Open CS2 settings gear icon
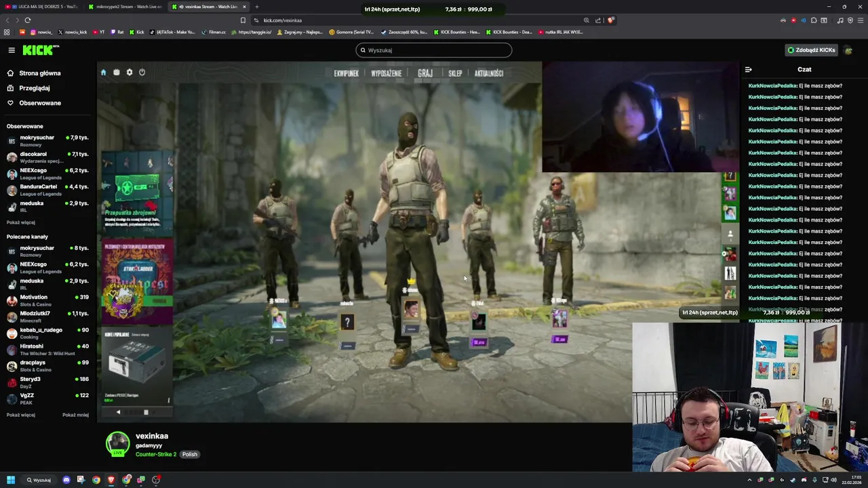 (130, 73)
